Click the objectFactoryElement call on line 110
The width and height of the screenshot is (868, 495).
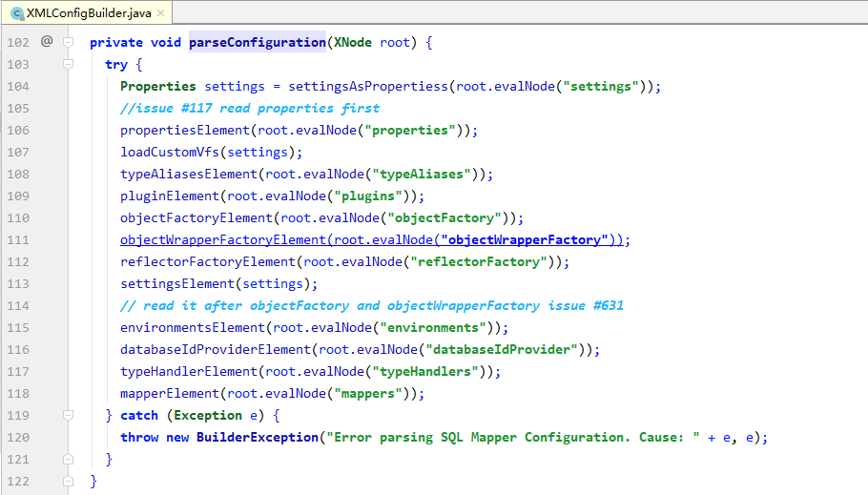point(196,218)
